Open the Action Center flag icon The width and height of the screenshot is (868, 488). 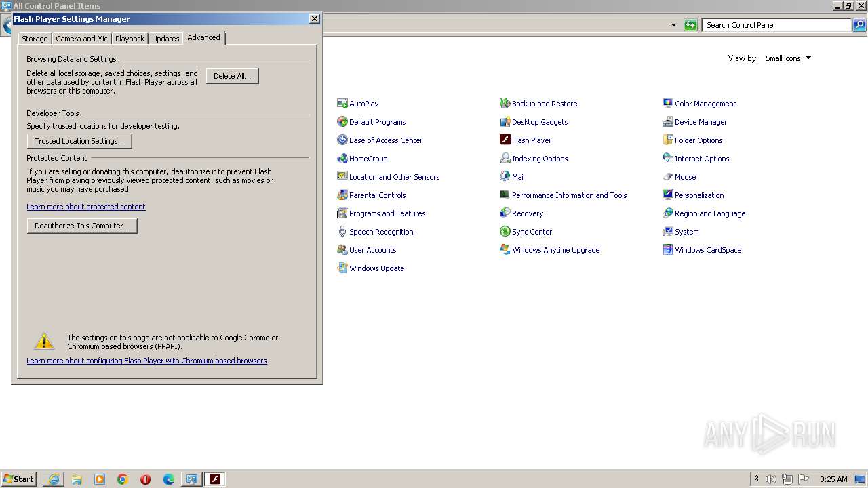[x=804, y=479]
